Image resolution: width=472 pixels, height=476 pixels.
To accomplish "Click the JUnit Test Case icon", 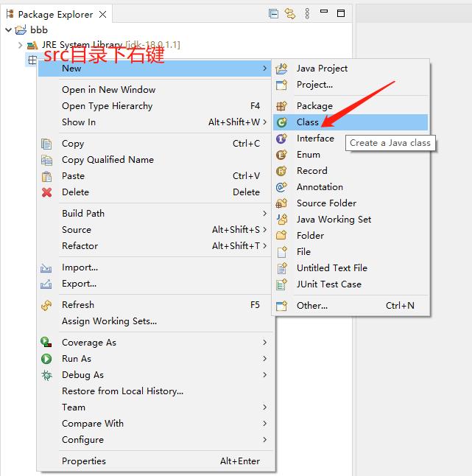I will (281, 284).
